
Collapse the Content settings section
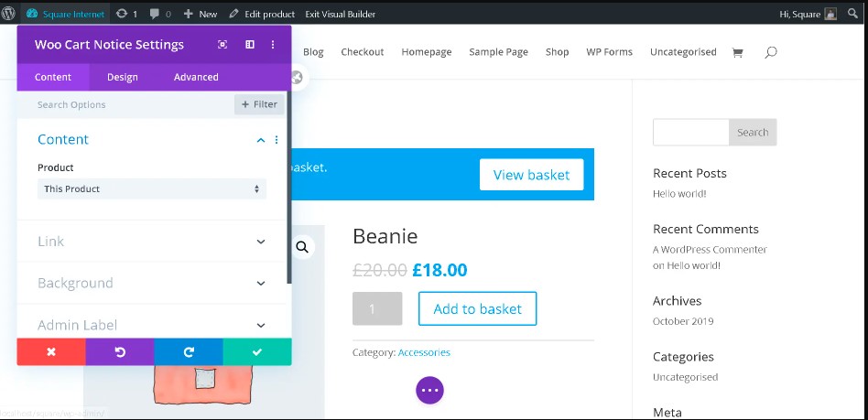[x=261, y=140]
